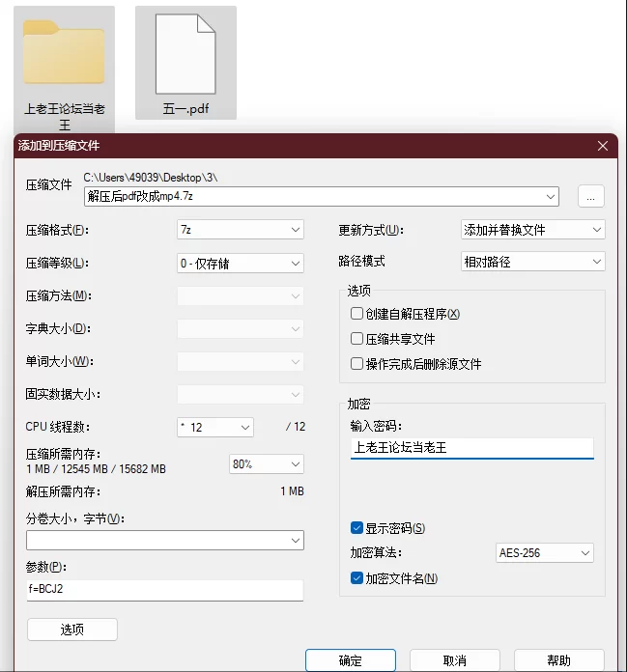Open the 更新方式 dropdown
This screenshot has height=672, width=627.
(532, 230)
